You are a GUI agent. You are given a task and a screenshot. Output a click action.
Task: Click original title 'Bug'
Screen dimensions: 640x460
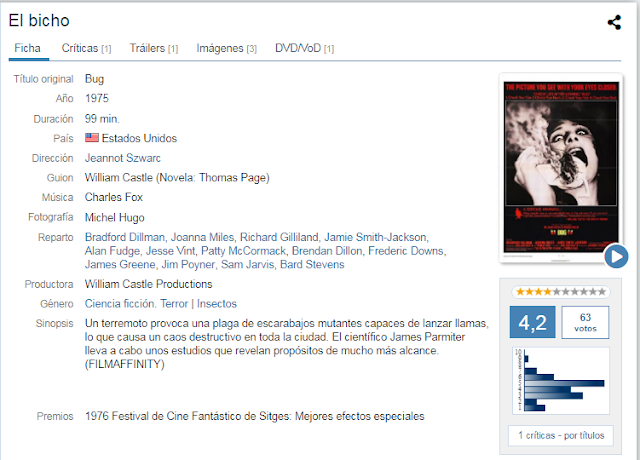[x=94, y=79]
